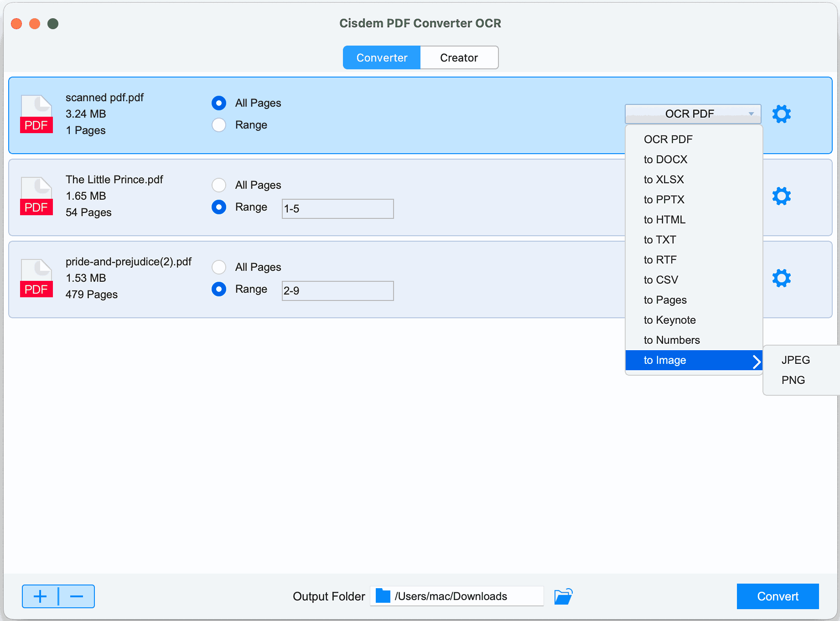This screenshot has width=840, height=621.
Task: Open settings gear for The Little Prince.pdf
Action: click(781, 196)
